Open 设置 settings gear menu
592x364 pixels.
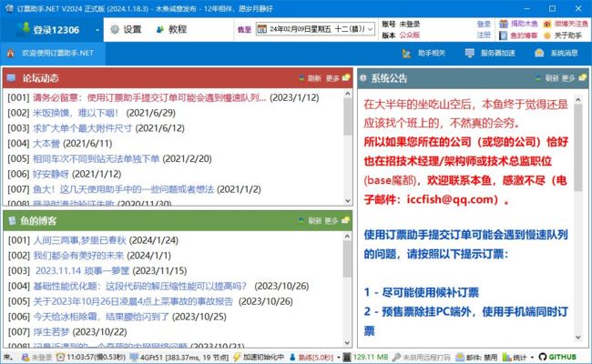126,29
